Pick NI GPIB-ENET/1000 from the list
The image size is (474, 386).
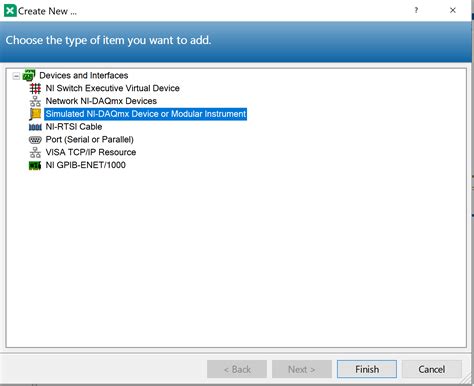click(85, 165)
